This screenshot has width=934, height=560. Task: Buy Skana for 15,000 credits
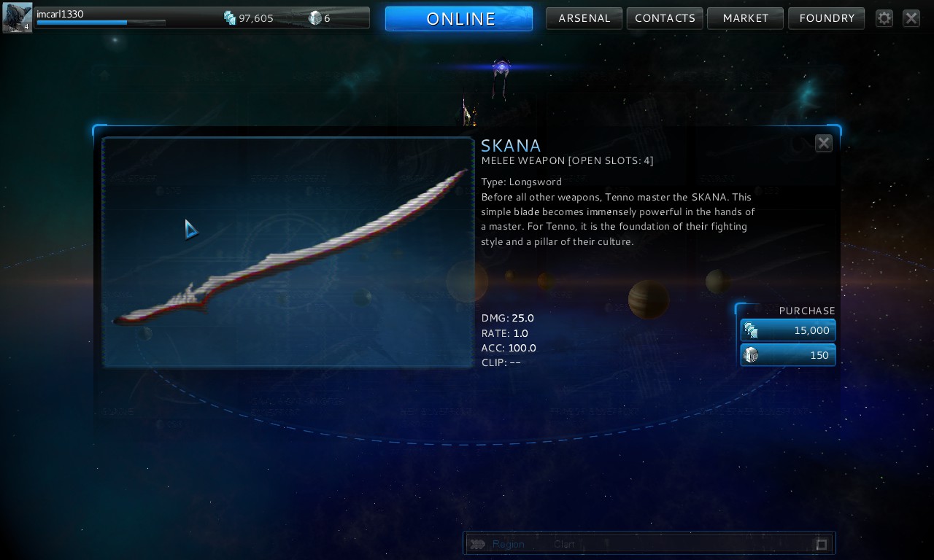coord(788,330)
